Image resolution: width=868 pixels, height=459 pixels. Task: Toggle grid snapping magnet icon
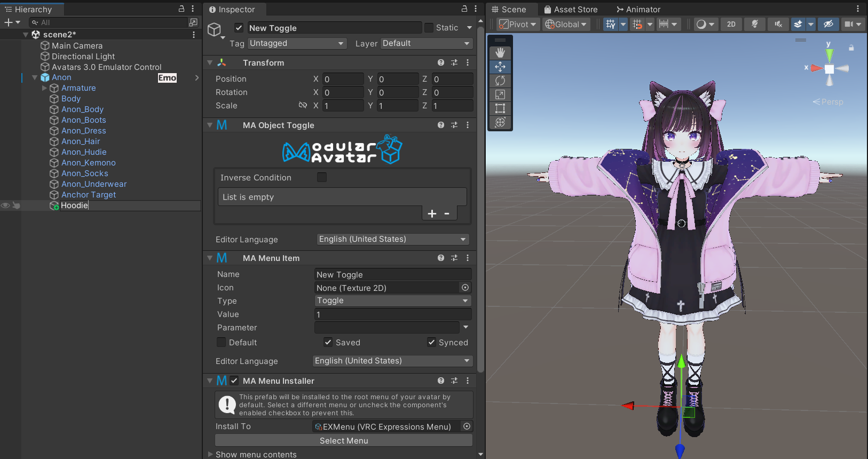[637, 24]
